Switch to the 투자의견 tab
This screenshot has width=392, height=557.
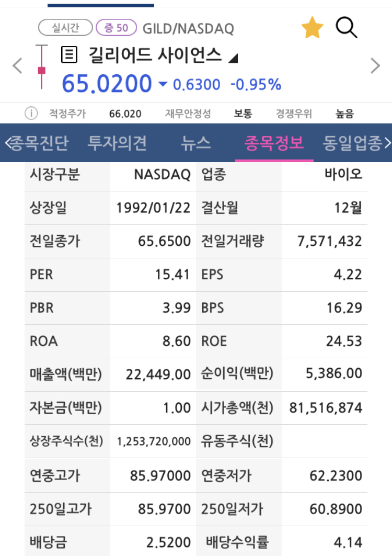(117, 143)
